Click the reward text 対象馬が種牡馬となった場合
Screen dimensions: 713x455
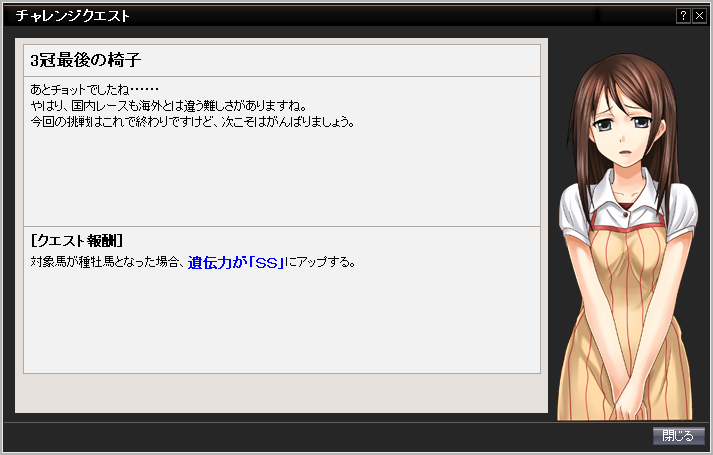(108, 262)
